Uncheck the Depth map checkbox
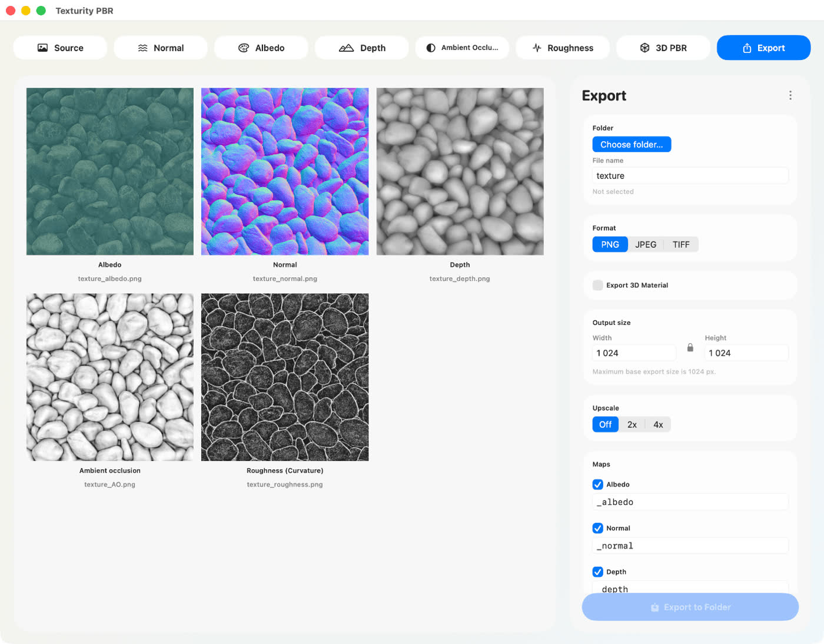The height and width of the screenshot is (644, 824). [x=597, y=572]
